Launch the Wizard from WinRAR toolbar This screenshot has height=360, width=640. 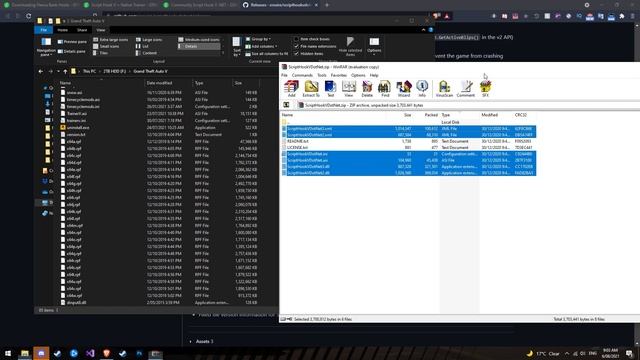tap(404, 89)
